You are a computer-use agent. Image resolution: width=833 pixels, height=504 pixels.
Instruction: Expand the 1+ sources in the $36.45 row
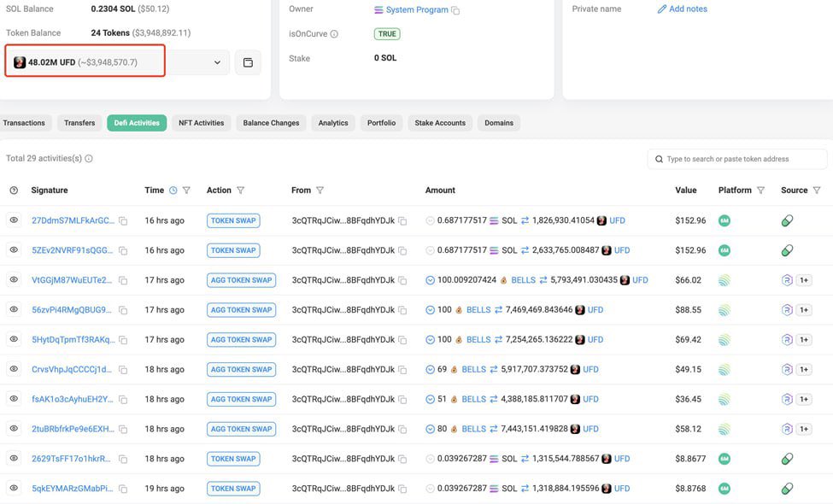[x=804, y=399]
